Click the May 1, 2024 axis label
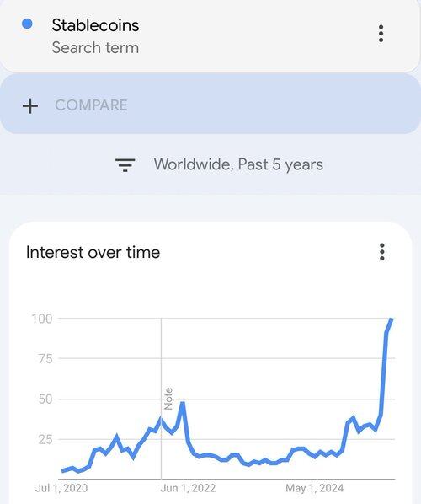 pos(314,488)
